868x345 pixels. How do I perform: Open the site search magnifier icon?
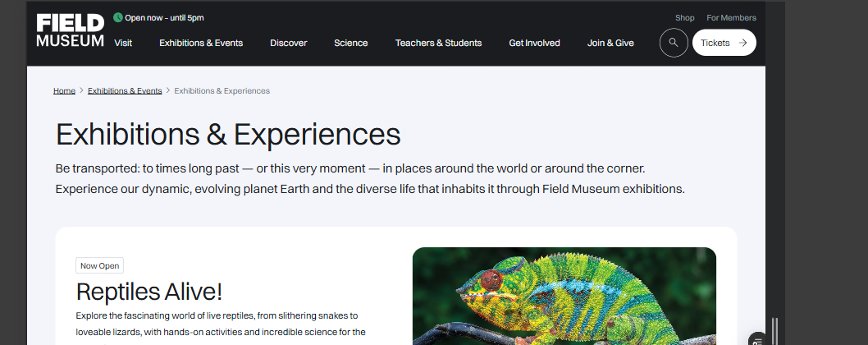(674, 43)
